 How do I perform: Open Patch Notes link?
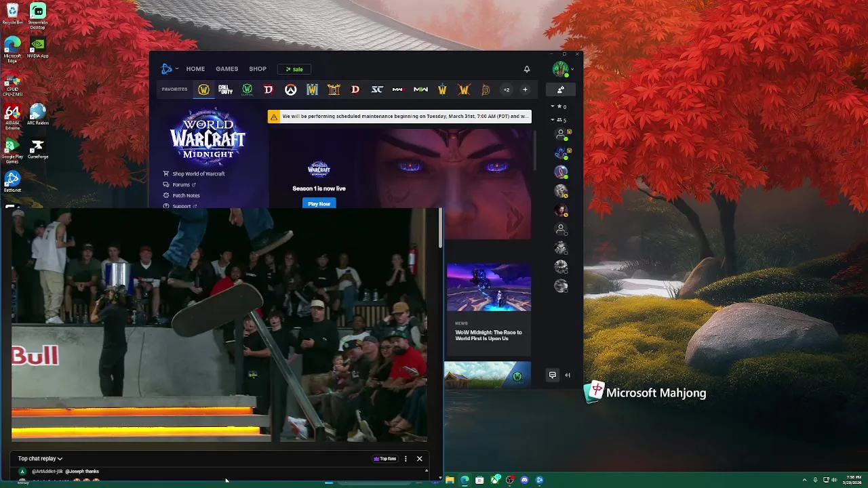click(181, 195)
